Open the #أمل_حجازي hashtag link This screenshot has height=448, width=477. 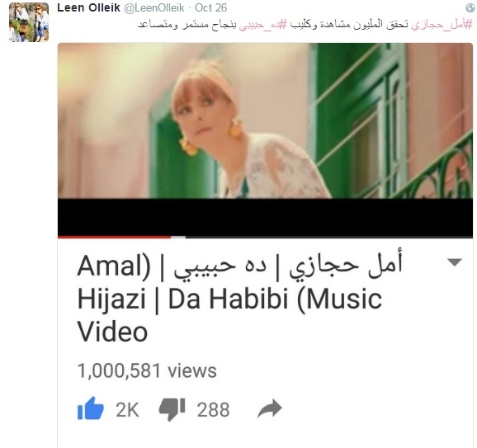pos(442,24)
